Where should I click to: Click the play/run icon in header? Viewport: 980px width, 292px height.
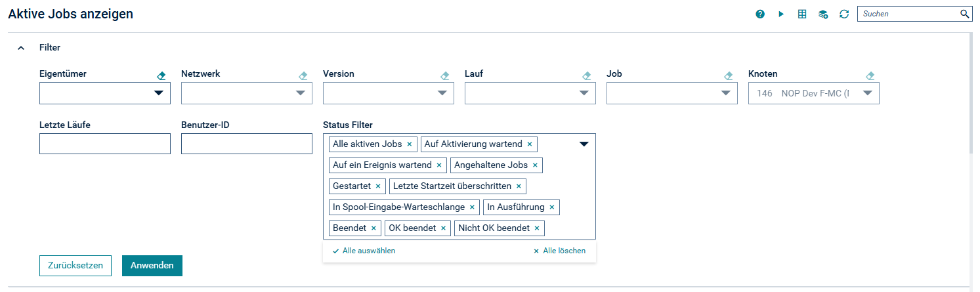tap(781, 14)
